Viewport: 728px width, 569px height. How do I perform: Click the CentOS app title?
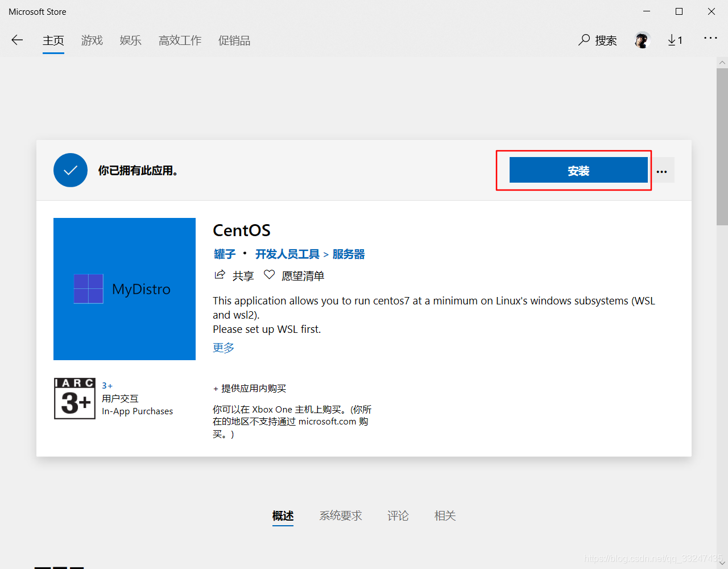(x=242, y=230)
